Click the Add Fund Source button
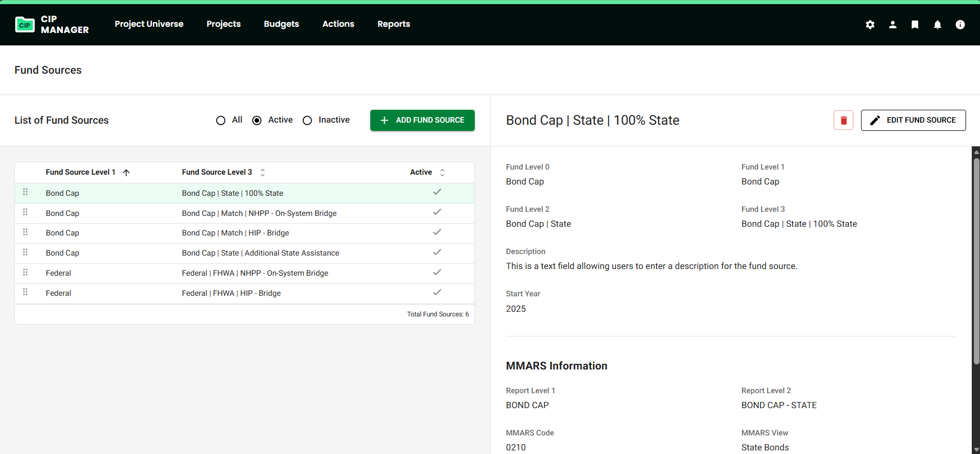This screenshot has height=454, width=980. (422, 120)
